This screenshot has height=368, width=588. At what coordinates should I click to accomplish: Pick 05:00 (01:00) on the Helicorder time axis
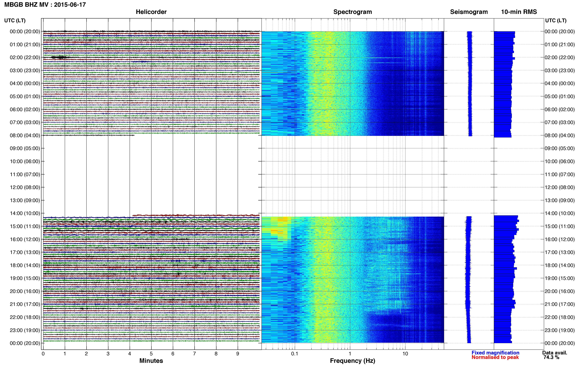[x=25, y=96]
